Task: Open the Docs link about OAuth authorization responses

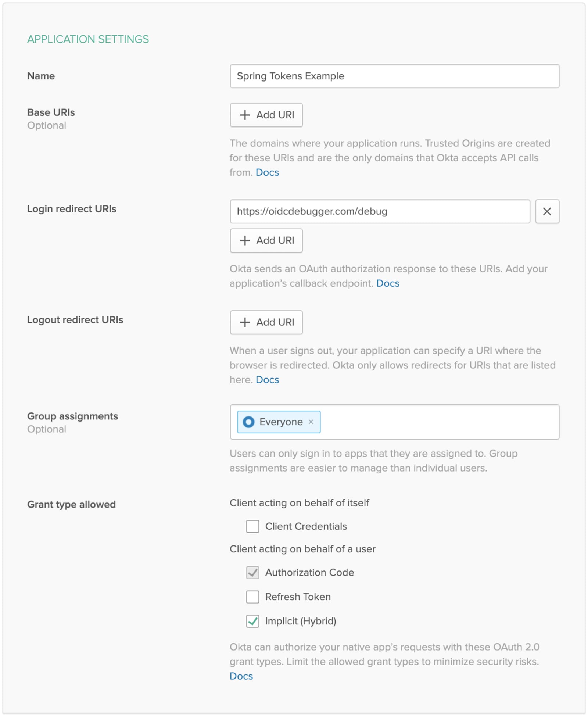Action: 388,283
